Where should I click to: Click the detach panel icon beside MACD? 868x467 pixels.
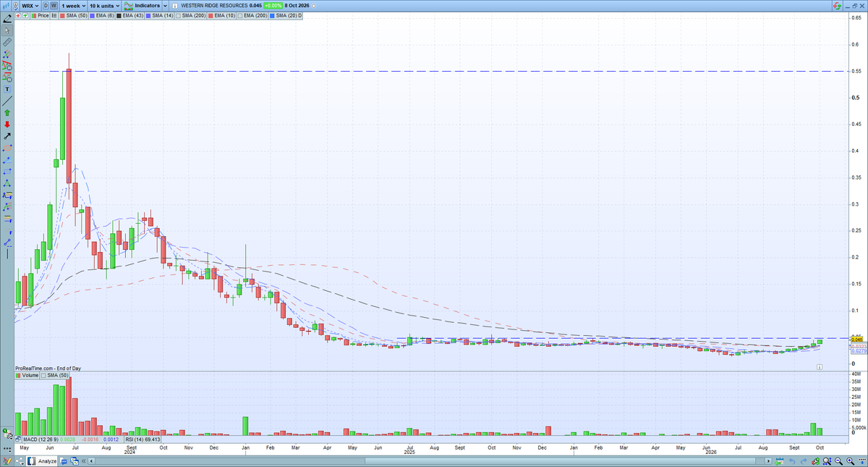(x=18, y=439)
